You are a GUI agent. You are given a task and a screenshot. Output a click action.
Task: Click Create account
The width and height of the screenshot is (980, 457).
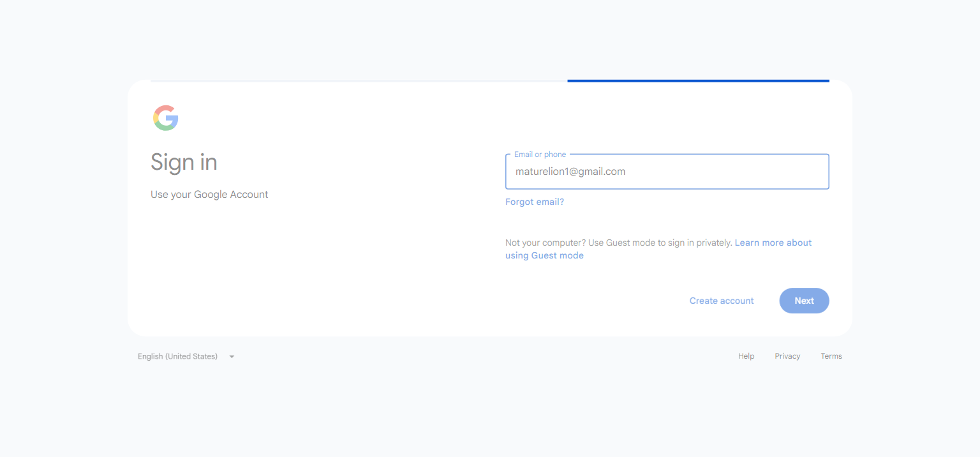[x=722, y=301]
